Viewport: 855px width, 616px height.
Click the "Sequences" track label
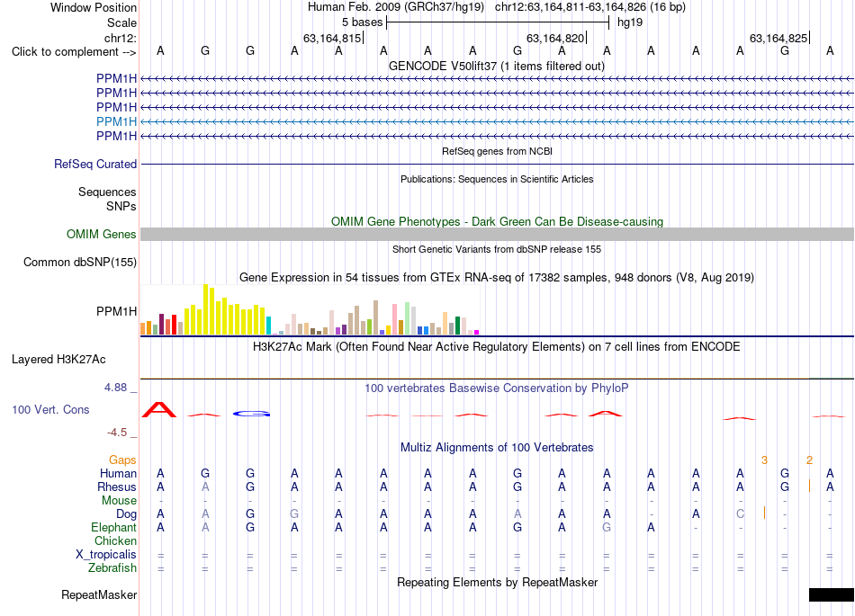point(107,192)
